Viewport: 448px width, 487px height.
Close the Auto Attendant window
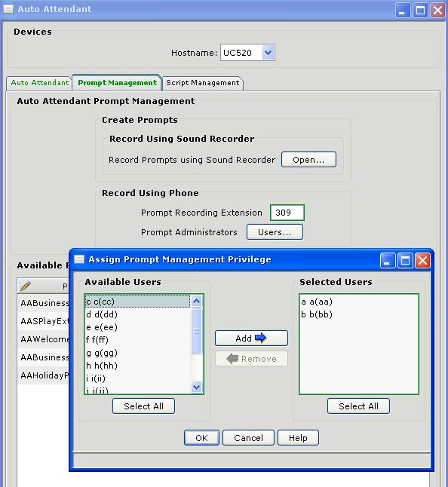(437, 11)
